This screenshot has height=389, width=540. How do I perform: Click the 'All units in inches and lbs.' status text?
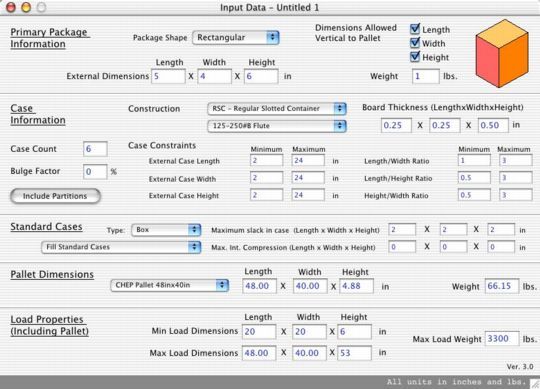point(457,382)
